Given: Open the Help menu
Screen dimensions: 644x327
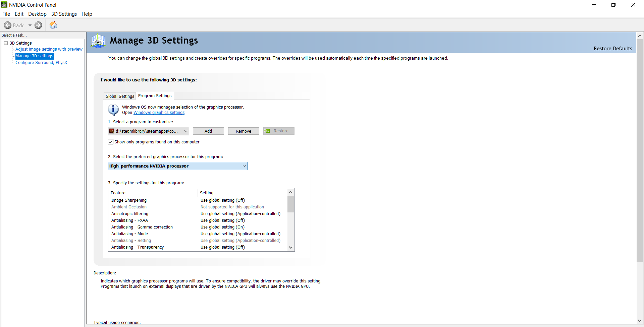Looking at the screenshot, I should (x=87, y=14).
